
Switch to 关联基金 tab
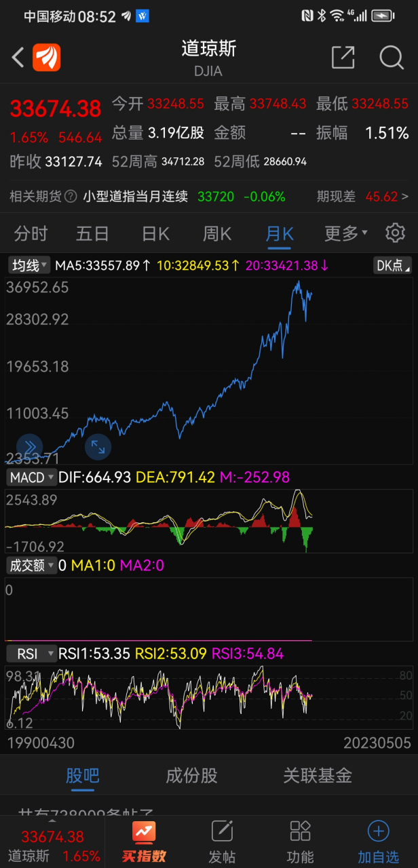318,775
